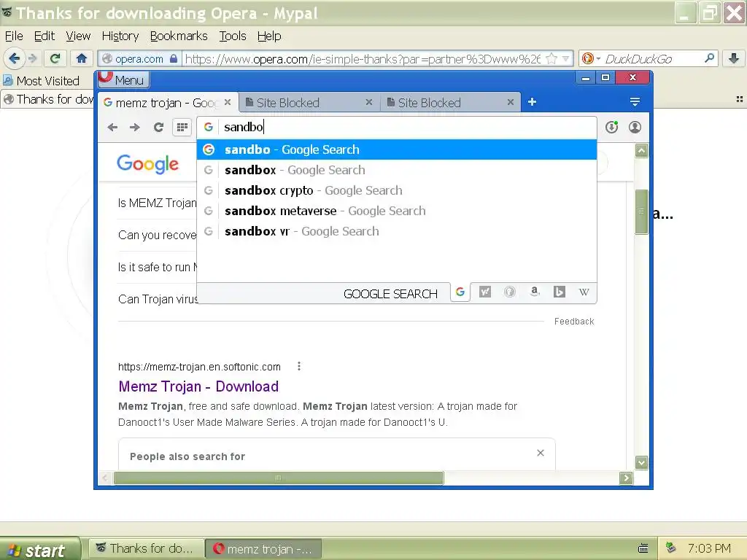Go back using Mypal's back arrow
The width and height of the screenshot is (747, 560).
(x=14, y=58)
